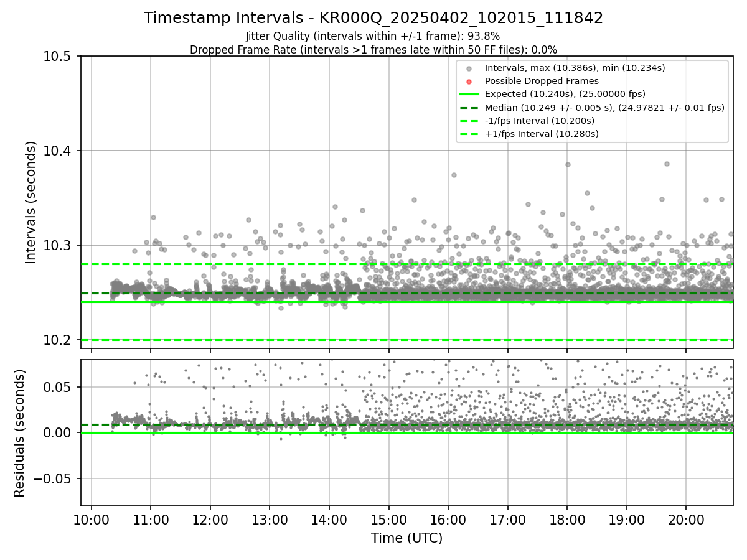Viewport: 747px width, 560px height.
Task: Click the solid green line sample in the legend
Action: coord(469,95)
